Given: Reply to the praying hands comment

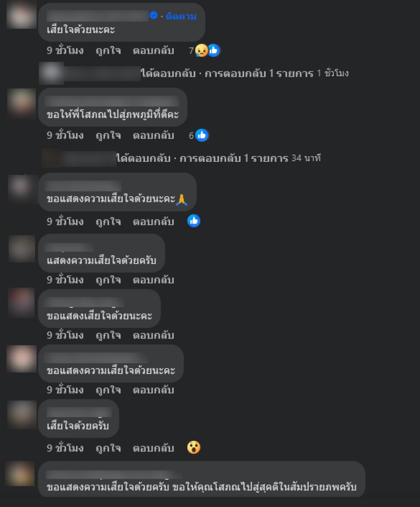Looking at the screenshot, I should point(153,222).
